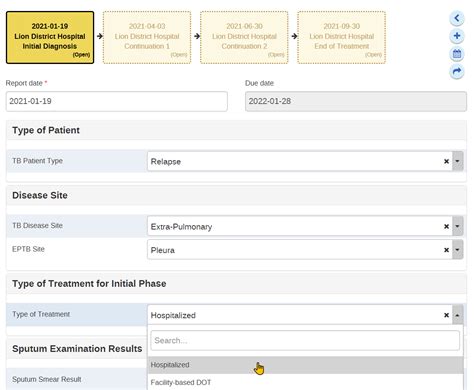Image resolution: width=474 pixels, height=390 pixels.
Task: Open the calendar schedule icon
Action: pyautogui.click(x=457, y=54)
